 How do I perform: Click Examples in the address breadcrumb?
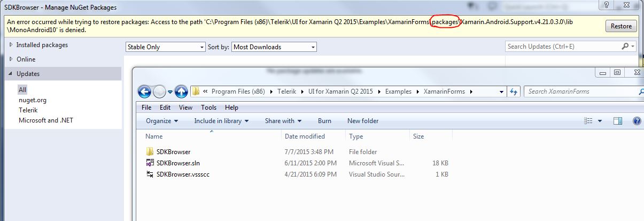398,92
